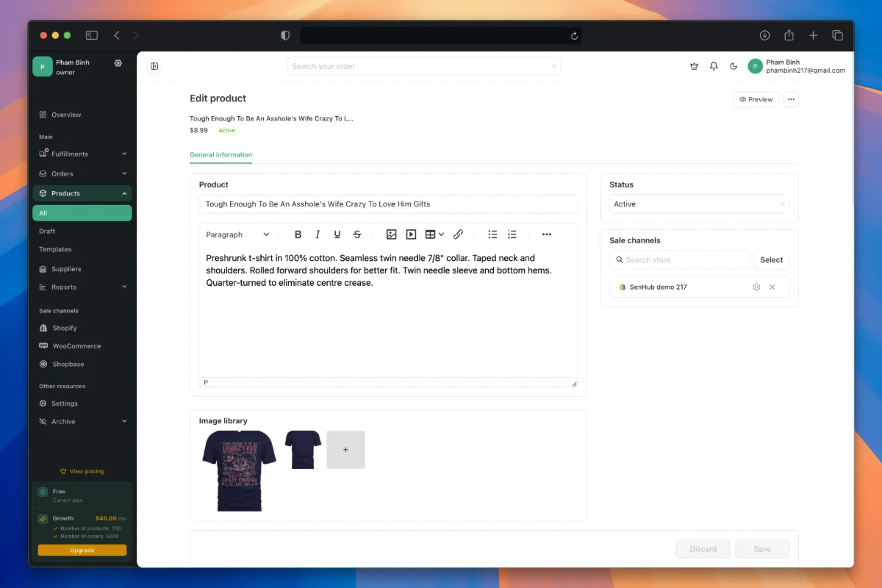This screenshot has height=588, width=882.
Task: Insert a video in the product description
Action: (411, 234)
